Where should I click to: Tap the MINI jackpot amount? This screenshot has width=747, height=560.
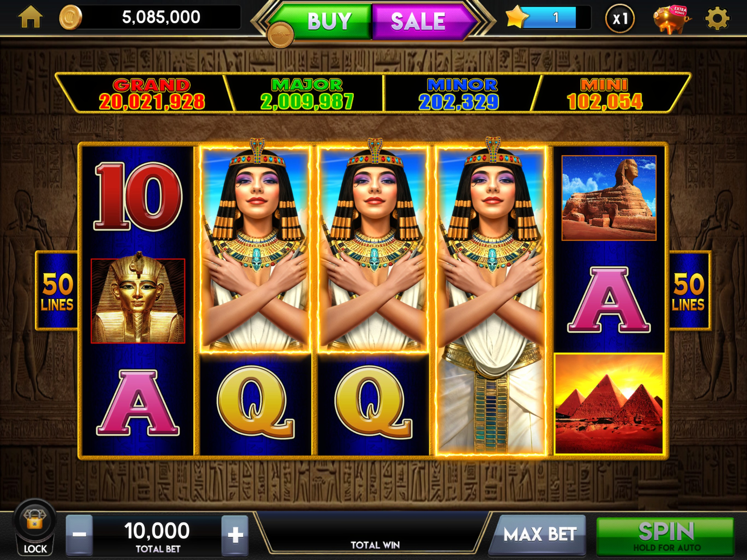(x=605, y=102)
